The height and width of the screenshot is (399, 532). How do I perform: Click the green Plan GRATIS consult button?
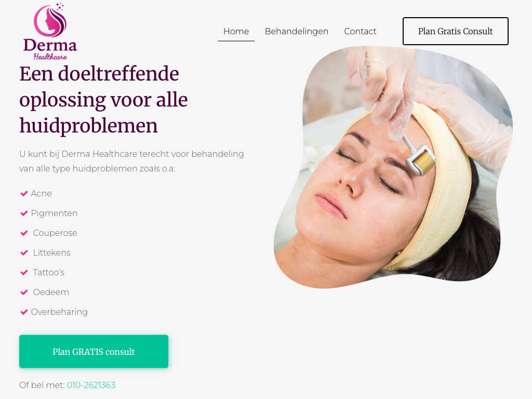(x=94, y=352)
